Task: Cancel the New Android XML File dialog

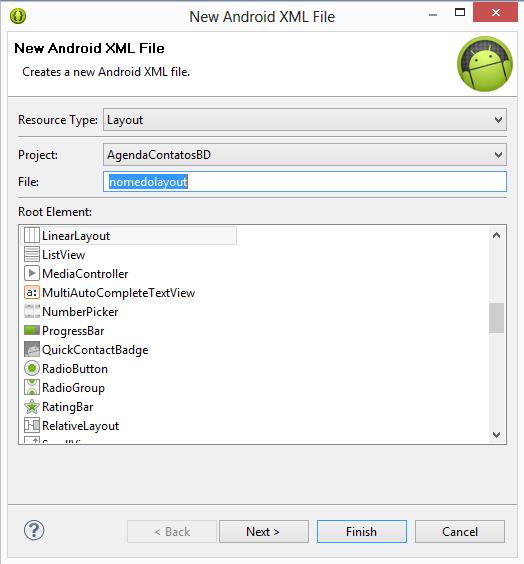Action: click(460, 531)
